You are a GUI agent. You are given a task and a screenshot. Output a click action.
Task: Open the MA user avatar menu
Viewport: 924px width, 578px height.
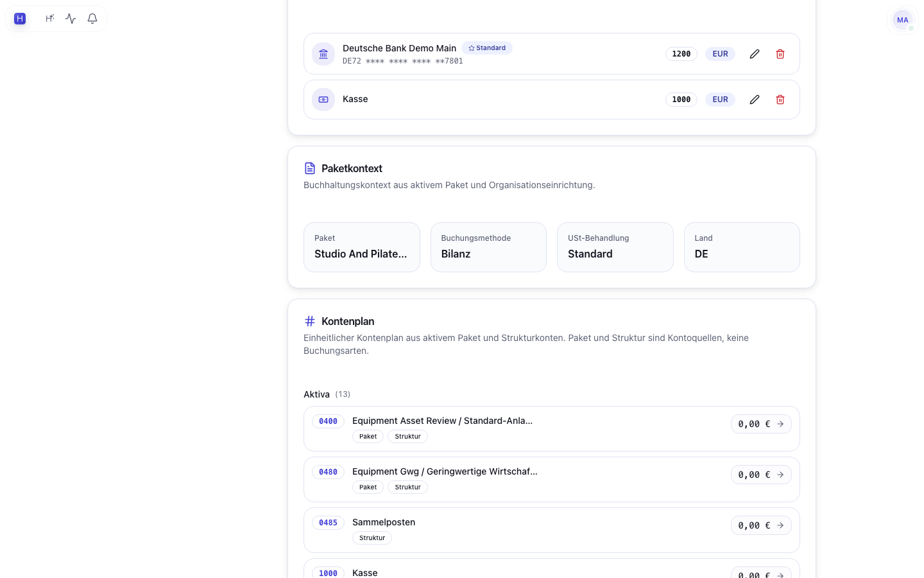[902, 20]
